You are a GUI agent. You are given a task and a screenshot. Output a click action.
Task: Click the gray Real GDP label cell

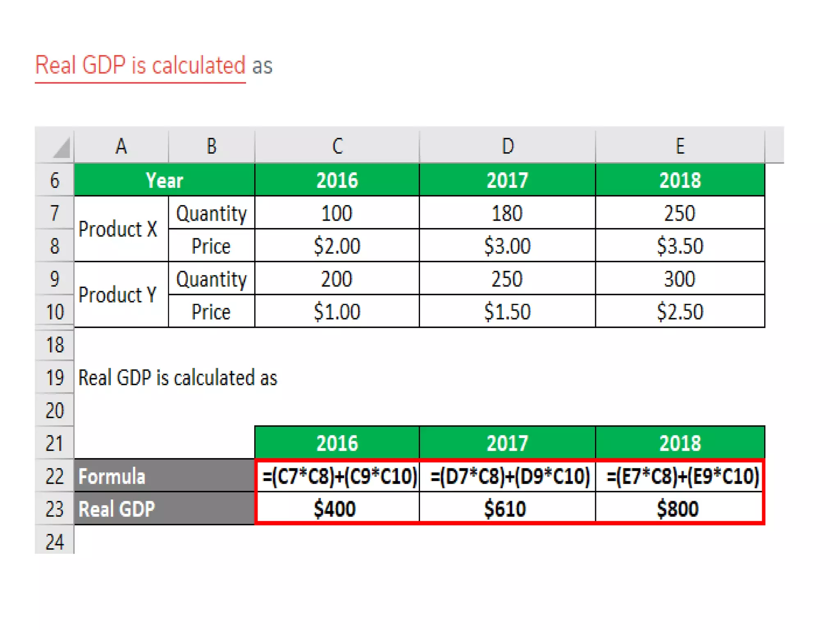pos(164,509)
